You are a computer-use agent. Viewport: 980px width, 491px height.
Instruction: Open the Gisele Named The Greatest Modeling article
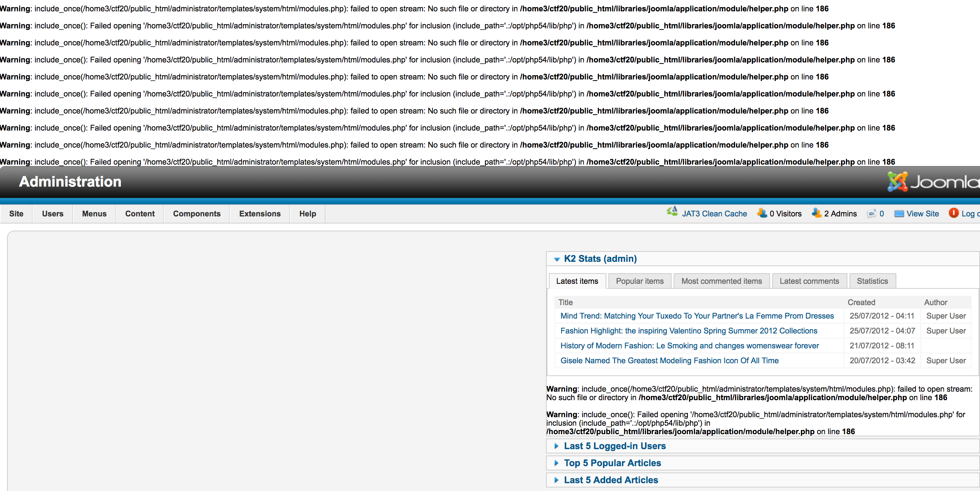coord(669,360)
